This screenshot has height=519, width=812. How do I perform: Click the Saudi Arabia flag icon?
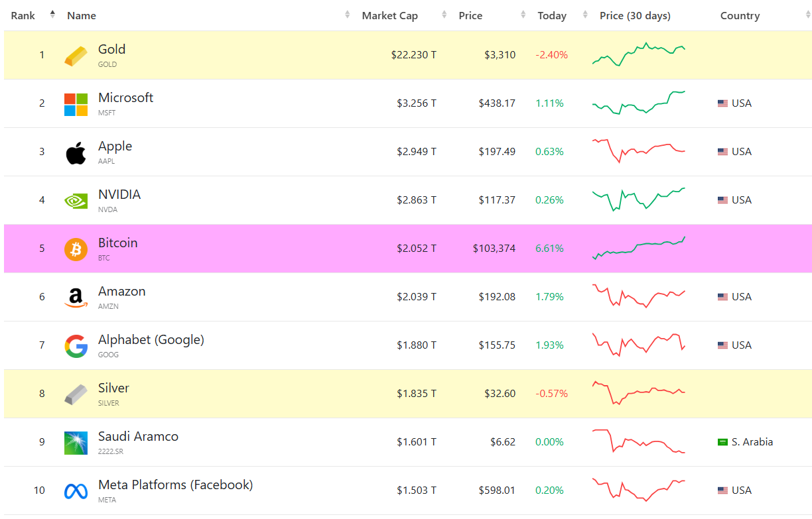pyautogui.click(x=722, y=442)
